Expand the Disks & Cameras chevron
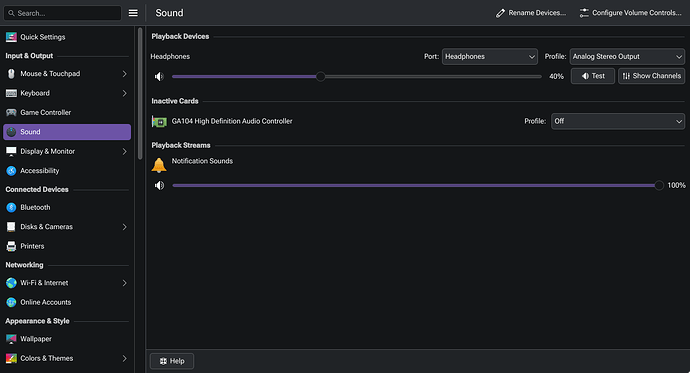Viewport: 690px width, 373px height. pyautogui.click(x=125, y=227)
